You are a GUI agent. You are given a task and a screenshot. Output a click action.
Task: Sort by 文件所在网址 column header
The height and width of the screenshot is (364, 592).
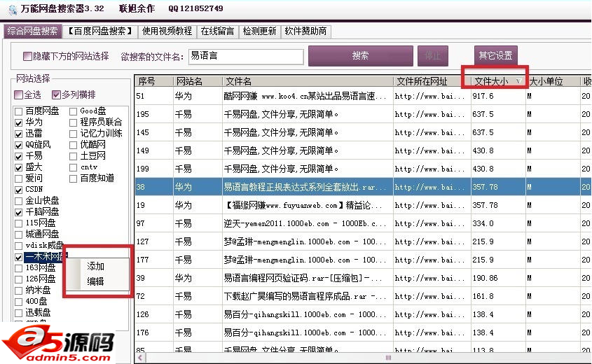(x=432, y=81)
